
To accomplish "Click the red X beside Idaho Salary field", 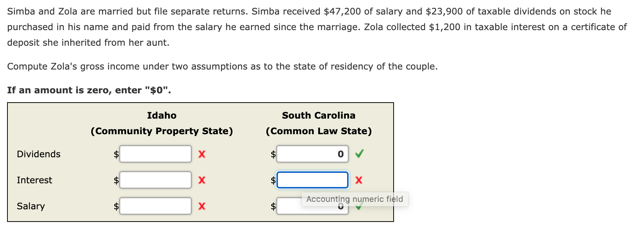I will tap(201, 206).
